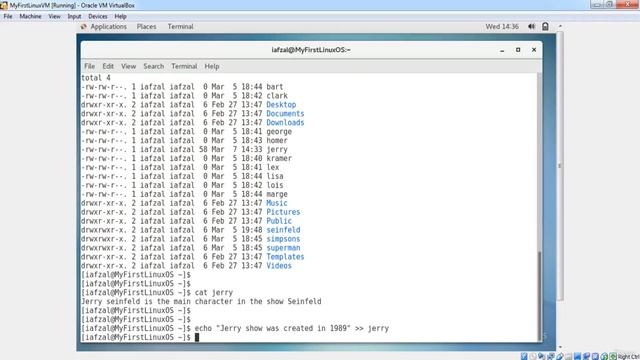The height and width of the screenshot is (360, 640).
Task: Click the "cat jerry" command text
Action: coord(214,293)
